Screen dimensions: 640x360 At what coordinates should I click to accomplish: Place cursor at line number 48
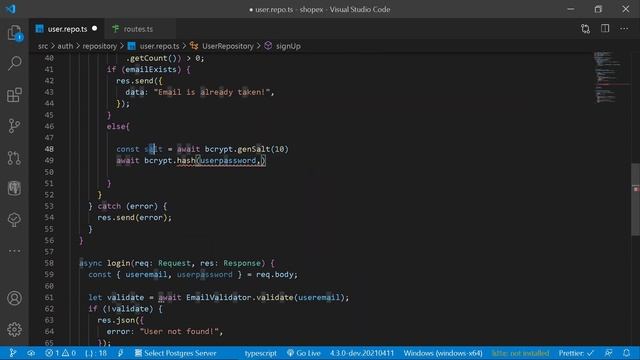(49, 149)
